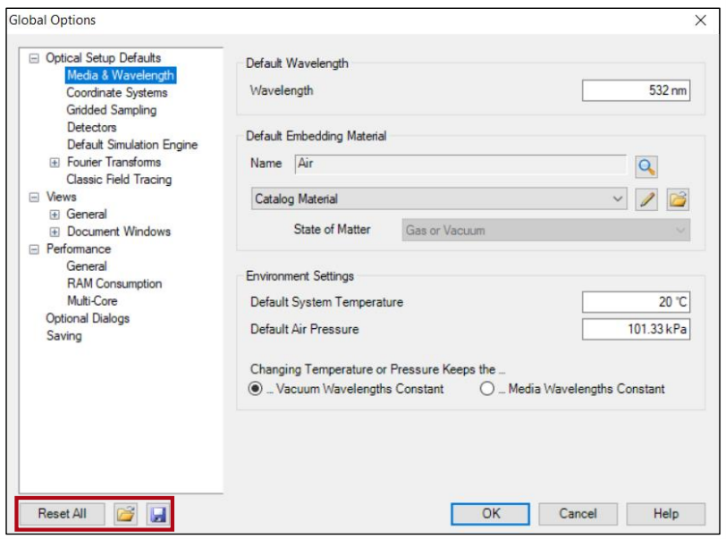Load material from file folder icon
The image size is (726, 539).
pos(678,200)
